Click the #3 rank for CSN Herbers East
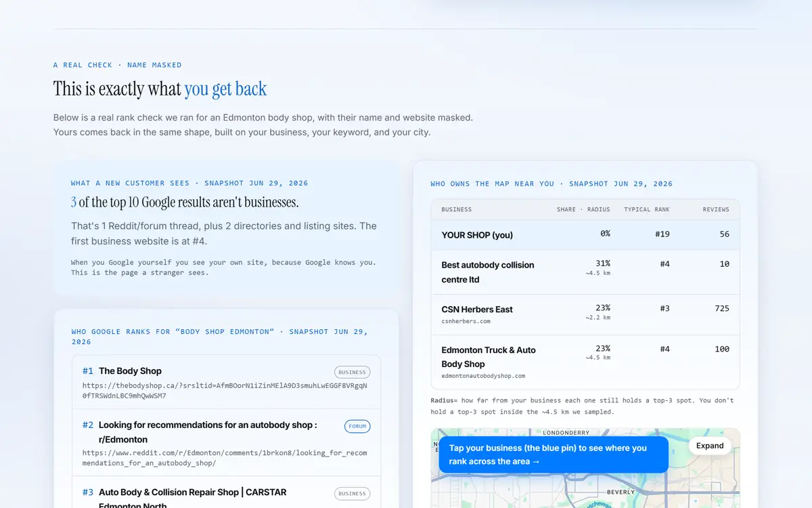Image resolution: width=812 pixels, height=508 pixels. coord(664,308)
